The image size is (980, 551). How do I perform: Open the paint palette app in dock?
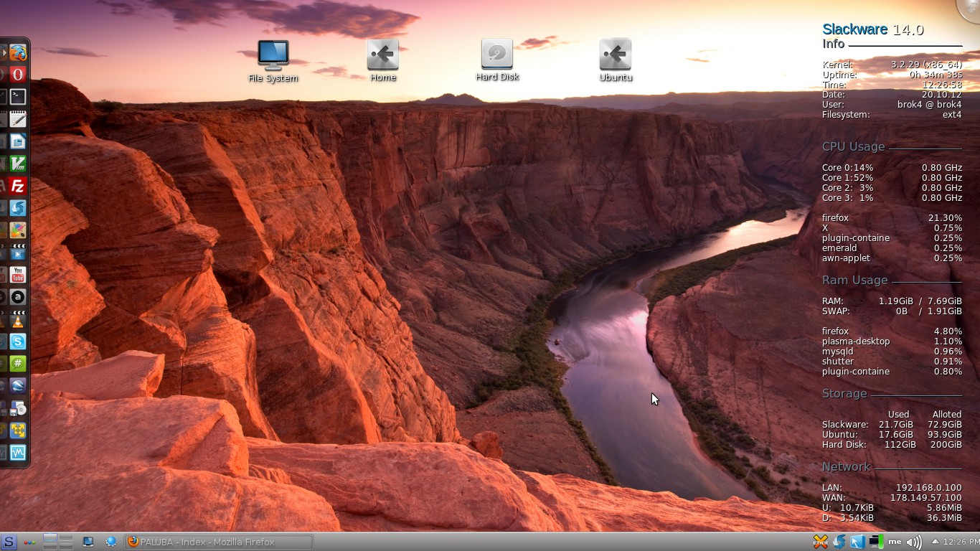coord(18,230)
